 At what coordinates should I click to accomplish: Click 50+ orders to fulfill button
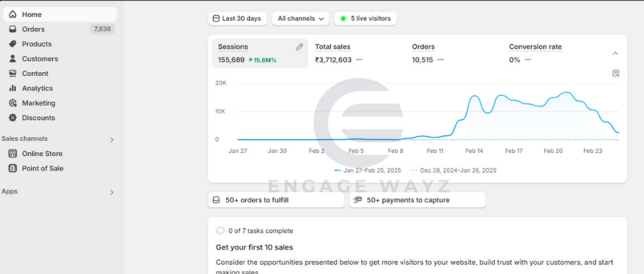point(276,200)
